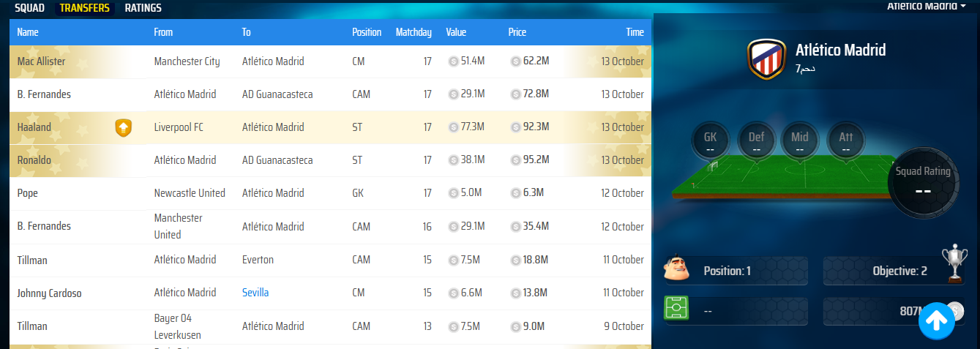Sort transfers by Matchday column header
Viewport: 980px width, 349px height.
tap(414, 32)
